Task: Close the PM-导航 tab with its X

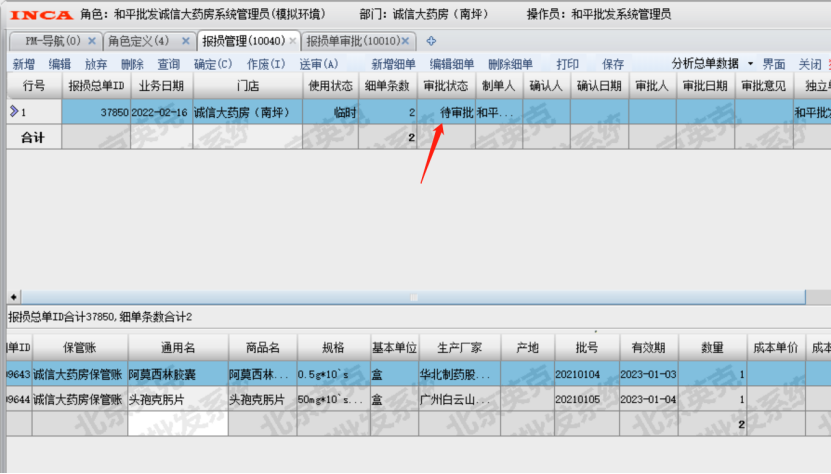Action: point(92,41)
